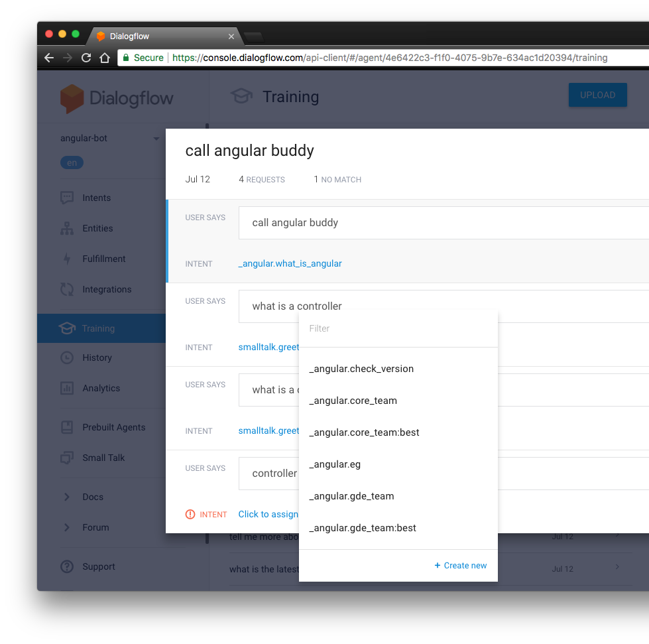The image size is (649, 644).
Task: Click the Training graduation cap sidebar icon
Action: click(x=67, y=328)
